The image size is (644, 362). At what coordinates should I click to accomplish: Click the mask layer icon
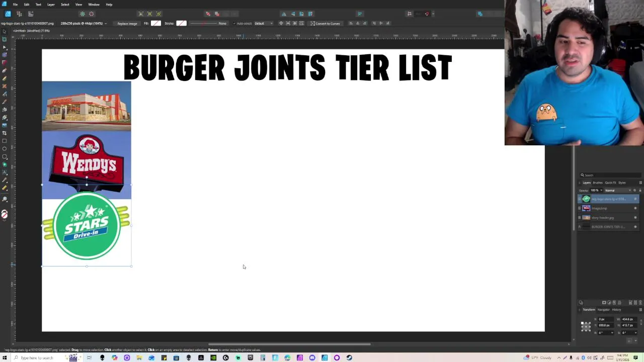coord(604,303)
